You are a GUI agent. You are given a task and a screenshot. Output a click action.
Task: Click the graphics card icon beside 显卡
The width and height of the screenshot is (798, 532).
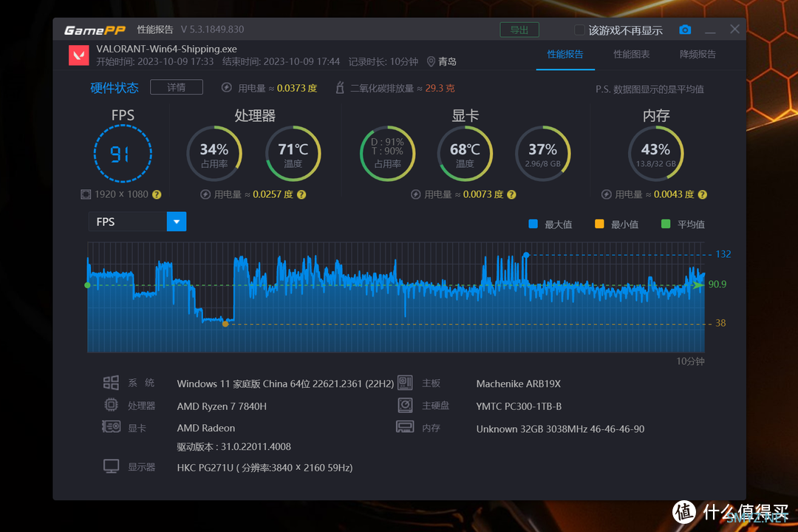point(111,426)
